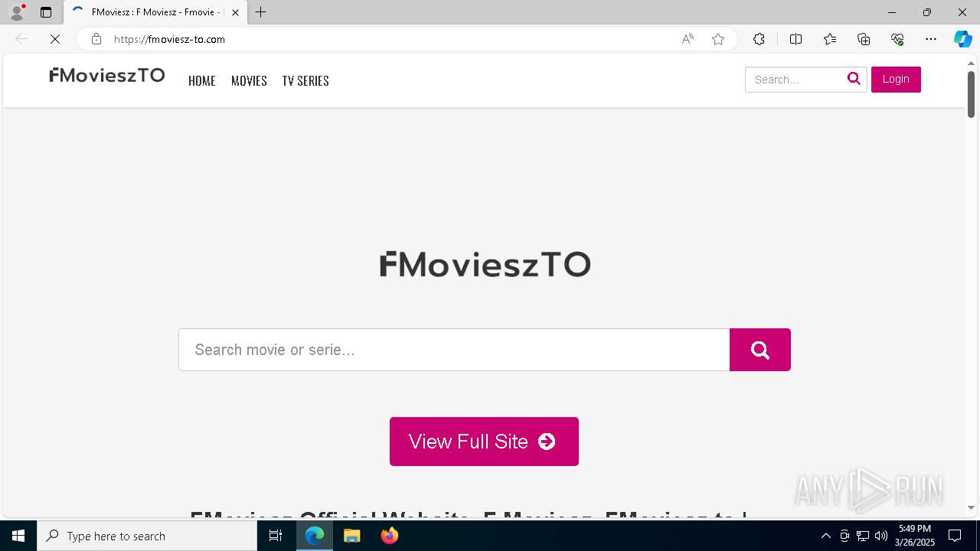The height and width of the screenshot is (551, 980).
Task: Open Task View on taskbar
Action: pos(276,536)
